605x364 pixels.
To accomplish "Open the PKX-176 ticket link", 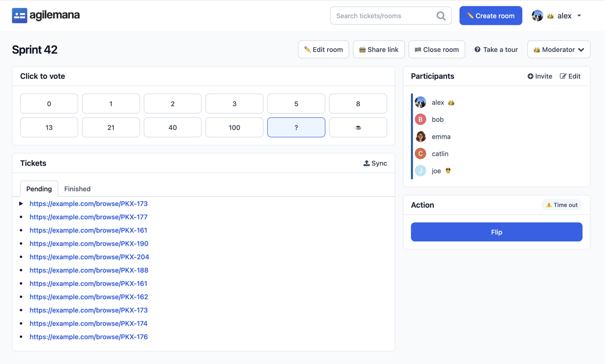I will [x=89, y=337].
